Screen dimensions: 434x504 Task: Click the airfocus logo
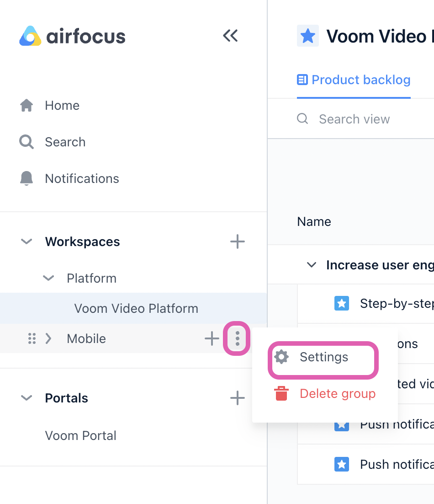pos(72,36)
